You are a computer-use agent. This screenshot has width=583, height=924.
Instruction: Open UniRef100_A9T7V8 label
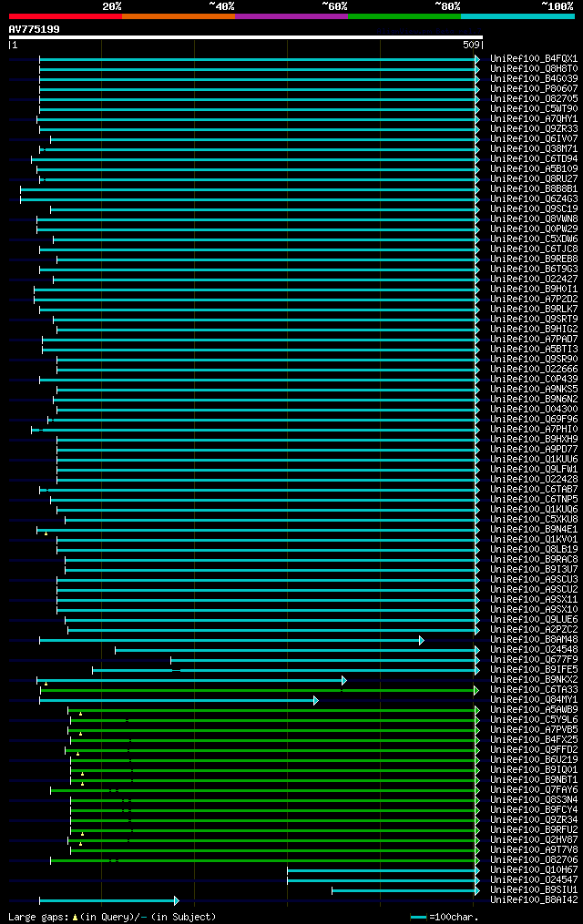tap(534, 850)
